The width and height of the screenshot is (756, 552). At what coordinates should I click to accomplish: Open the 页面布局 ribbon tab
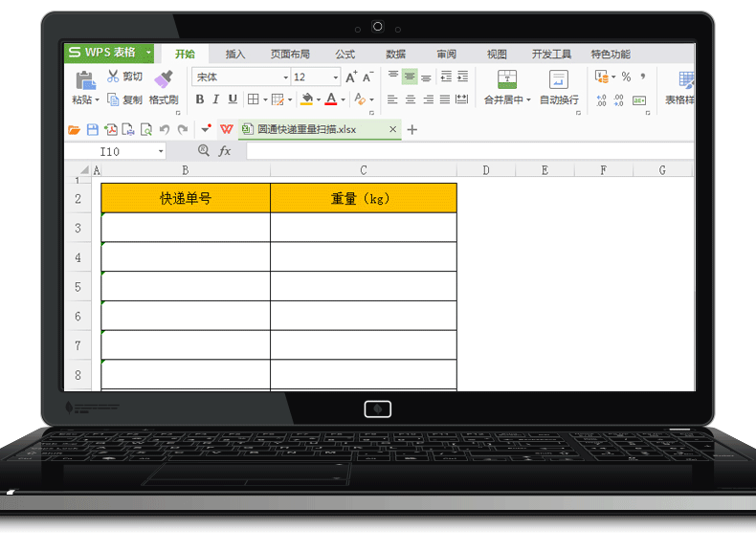tap(290, 54)
